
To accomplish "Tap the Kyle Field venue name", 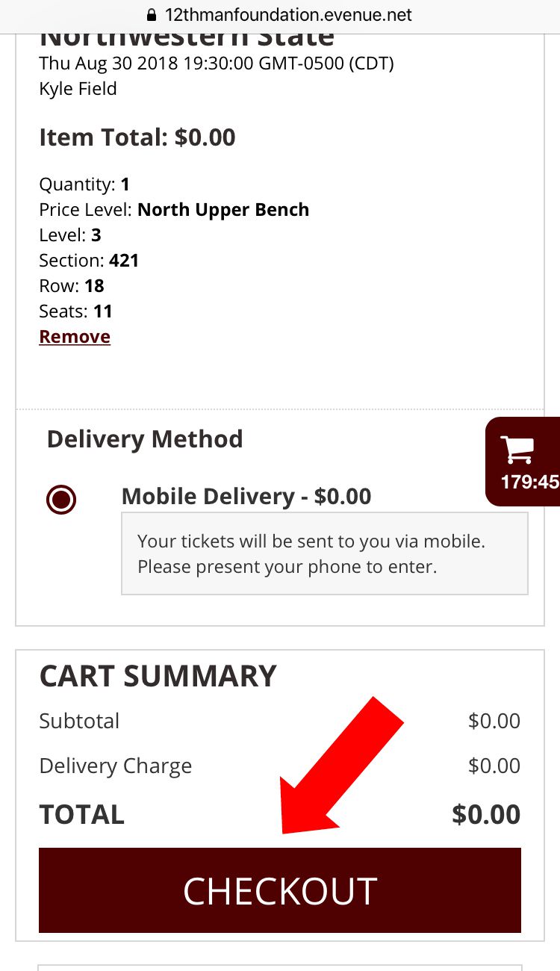I will (78, 88).
